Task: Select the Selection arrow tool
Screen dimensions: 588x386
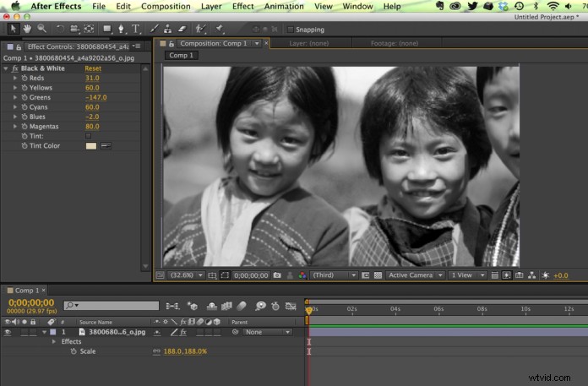Action: pos(14,29)
